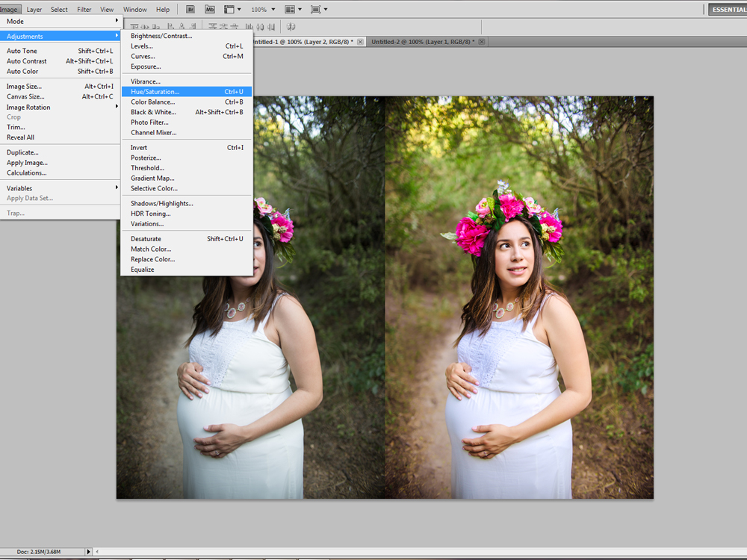Click the Essentials workspace button
The width and height of the screenshot is (747, 560).
tap(727, 10)
